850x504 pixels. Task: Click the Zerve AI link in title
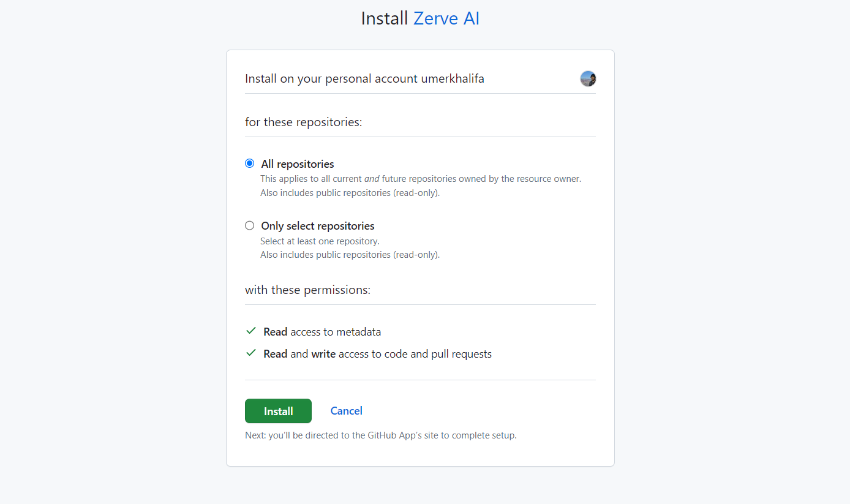tap(446, 18)
